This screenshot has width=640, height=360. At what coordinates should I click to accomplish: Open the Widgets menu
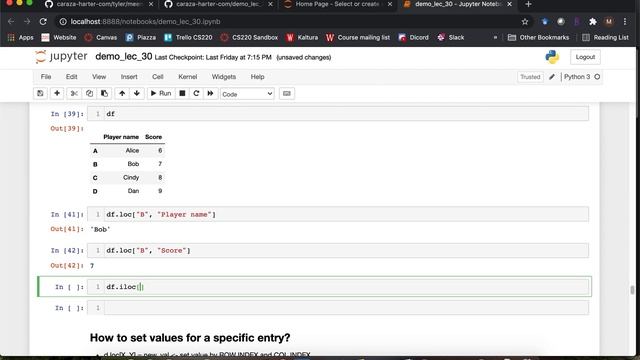click(x=224, y=77)
